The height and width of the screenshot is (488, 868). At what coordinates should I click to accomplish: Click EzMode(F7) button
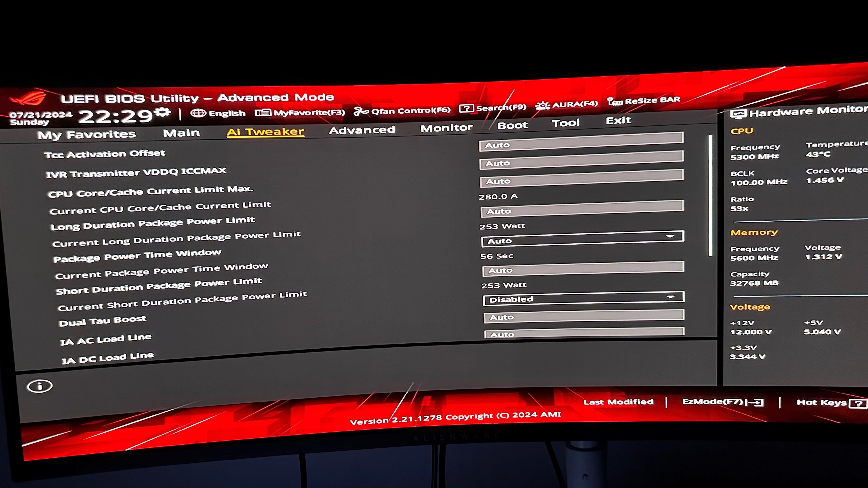tap(722, 402)
